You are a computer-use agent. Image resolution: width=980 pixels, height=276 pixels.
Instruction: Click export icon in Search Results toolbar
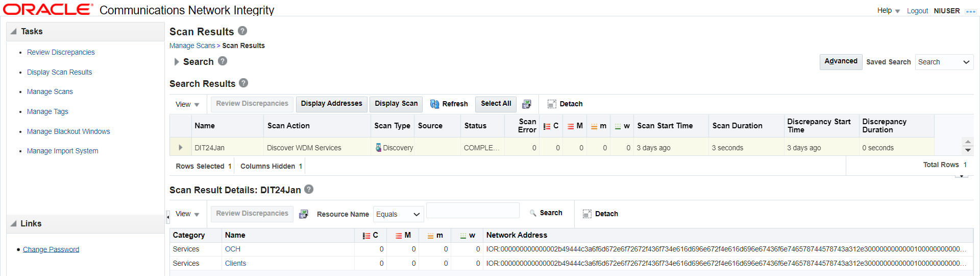(x=527, y=104)
